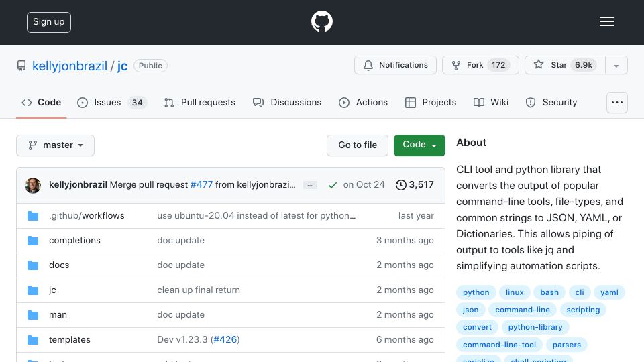The height and width of the screenshot is (362, 644).
Task: Expand the Star lists dropdown arrow
Action: click(x=616, y=66)
